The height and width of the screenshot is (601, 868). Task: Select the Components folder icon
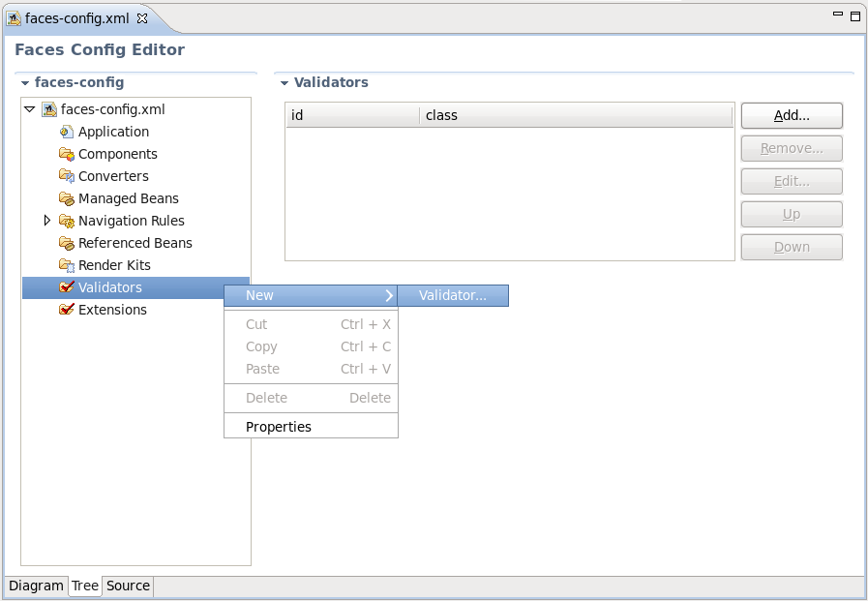click(66, 154)
